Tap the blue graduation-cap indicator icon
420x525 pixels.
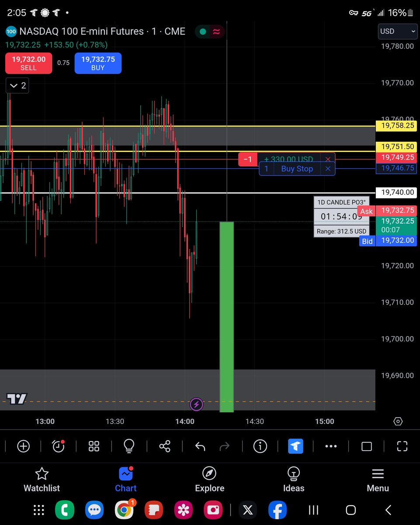coord(295,446)
